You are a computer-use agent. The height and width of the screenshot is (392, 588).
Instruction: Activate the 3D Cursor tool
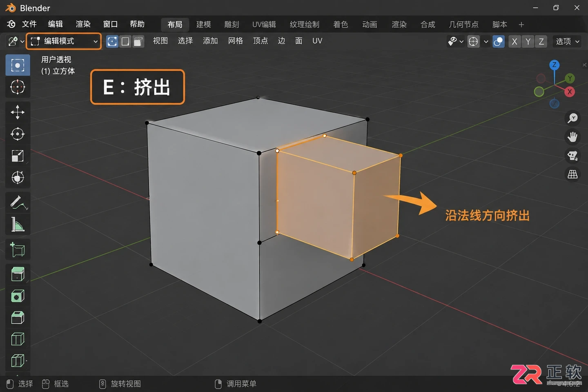18,87
